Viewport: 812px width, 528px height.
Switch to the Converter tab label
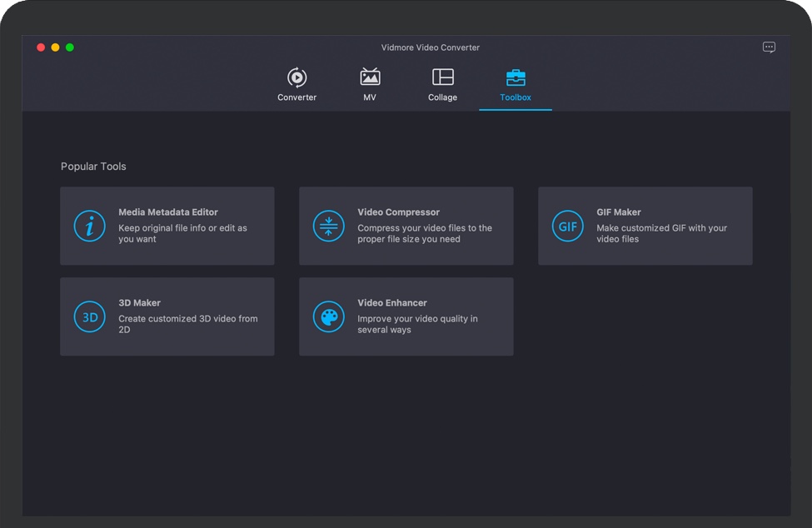click(x=296, y=97)
